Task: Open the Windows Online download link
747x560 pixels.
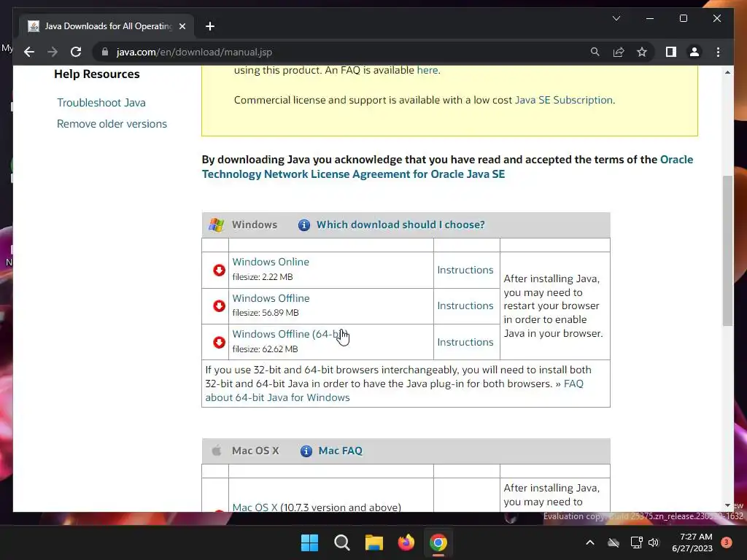Action: click(271, 262)
